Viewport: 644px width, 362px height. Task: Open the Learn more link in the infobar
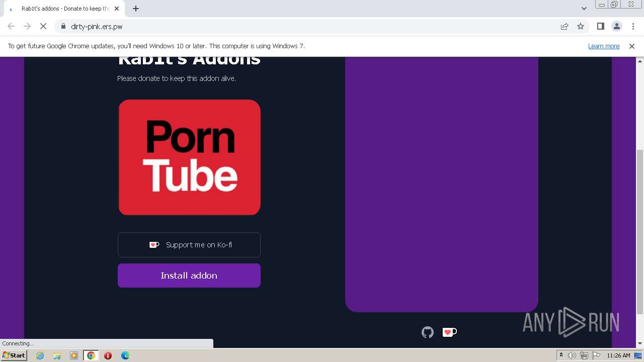pyautogui.click(x=604, y=46)
